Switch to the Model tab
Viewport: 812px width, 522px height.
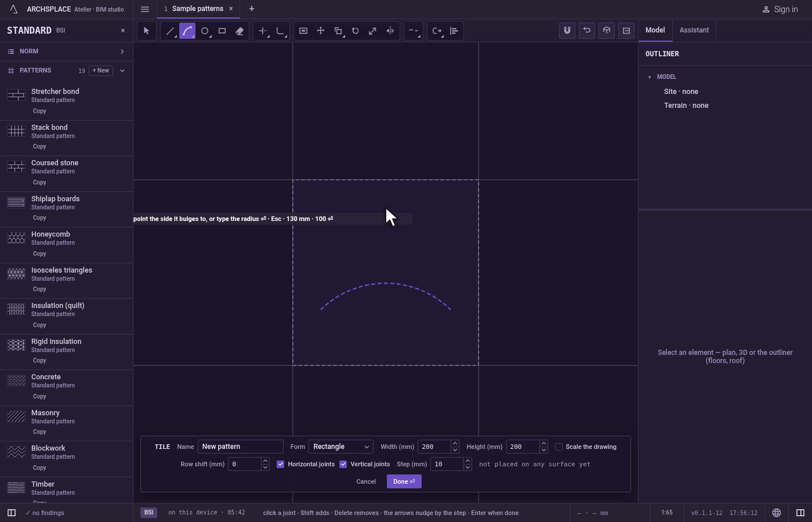click(x=655, y=30)
